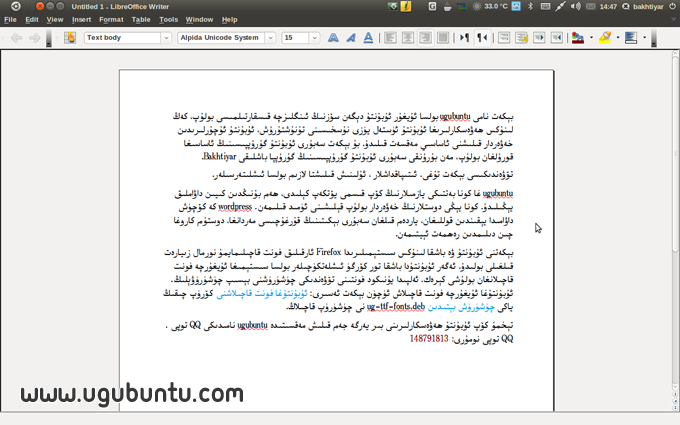
Task: Open the Help menu
Action: tap(229, 20)
